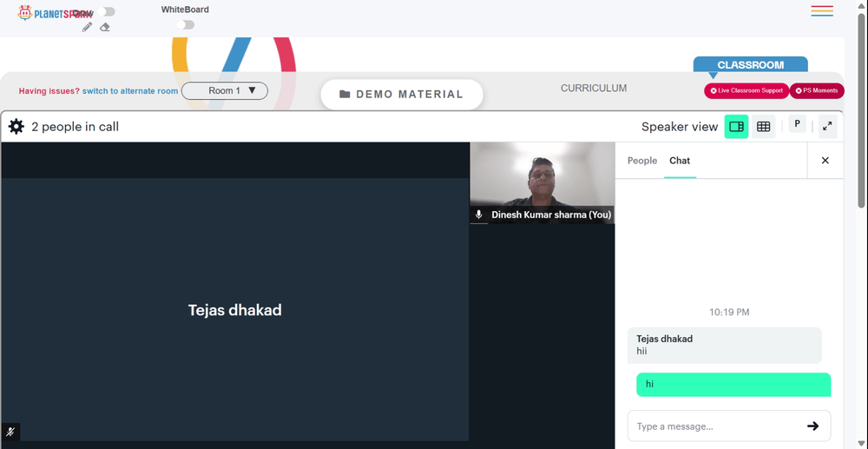Viewport: 868px width, 449px height.
Task: Switch to speaker view layout icon
Action: pyautogui.click(x=736, y=127)
